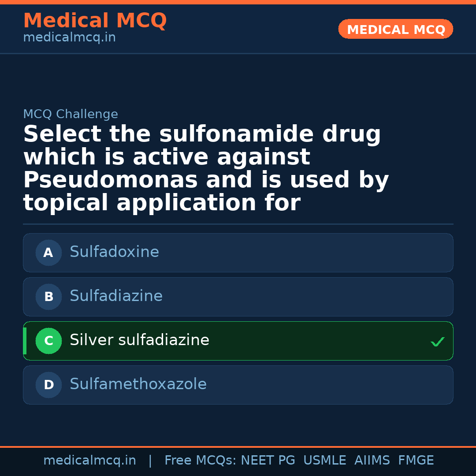Select the letter D option circle
476x476 pixels.
tap(48, 385)
